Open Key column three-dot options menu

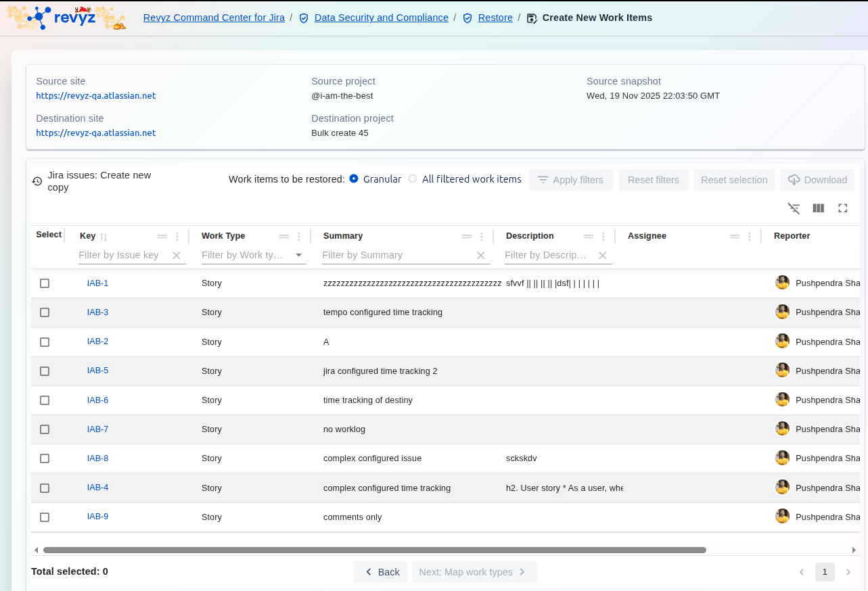point(177,237)
